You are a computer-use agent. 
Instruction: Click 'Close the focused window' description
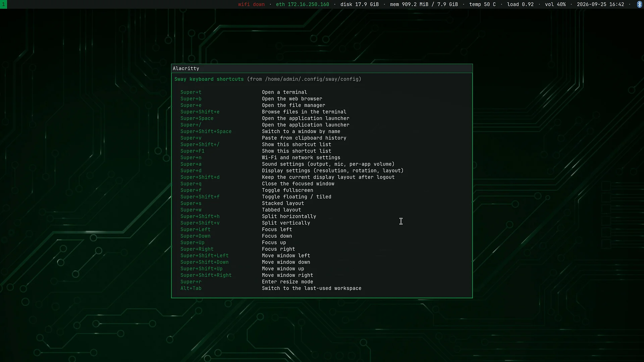(x=298, y=184)
